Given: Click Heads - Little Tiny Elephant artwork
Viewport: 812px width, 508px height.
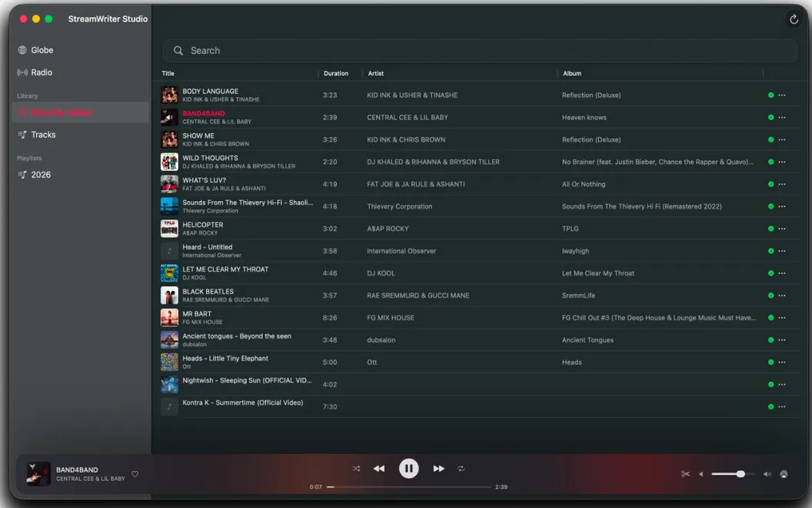Looking at the screenshot, I should point(169,363).
